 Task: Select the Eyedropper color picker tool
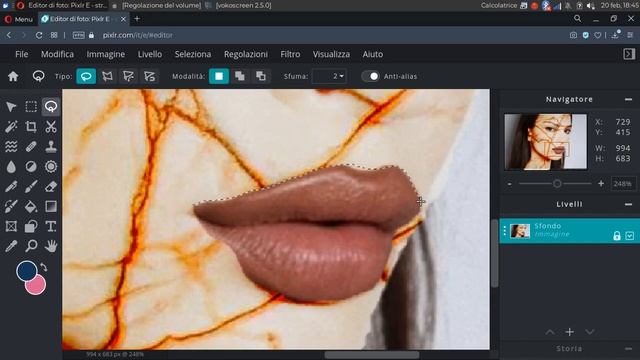pos(11,246)
